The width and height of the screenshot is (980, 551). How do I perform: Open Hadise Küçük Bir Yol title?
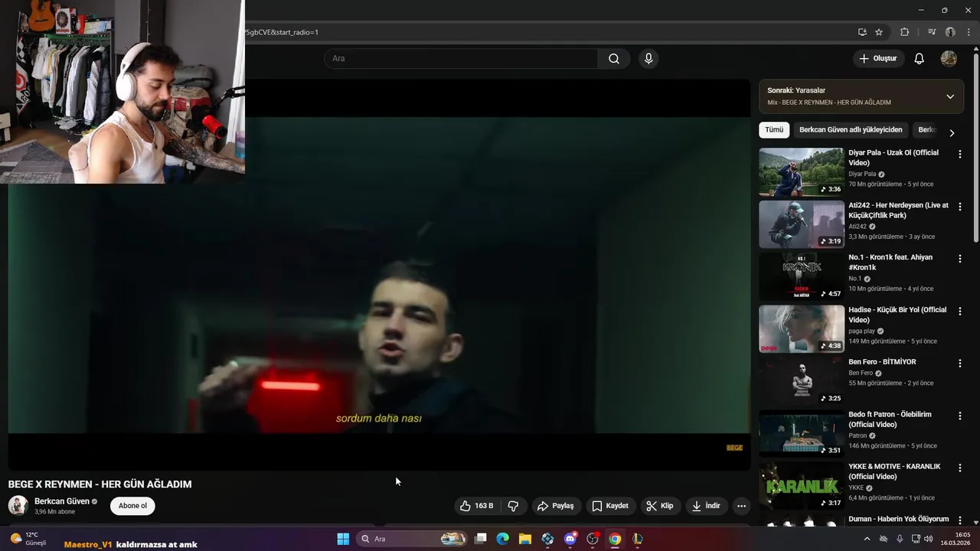tap(897, 315)
